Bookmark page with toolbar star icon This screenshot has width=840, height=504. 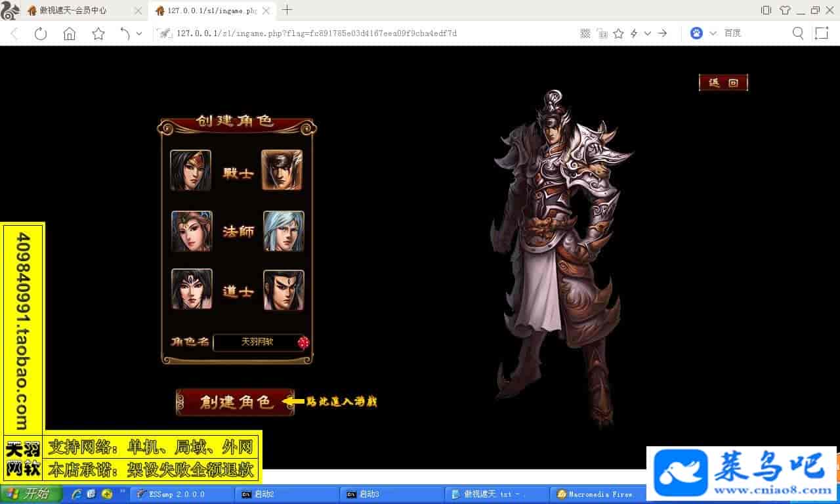pos(98,33)
